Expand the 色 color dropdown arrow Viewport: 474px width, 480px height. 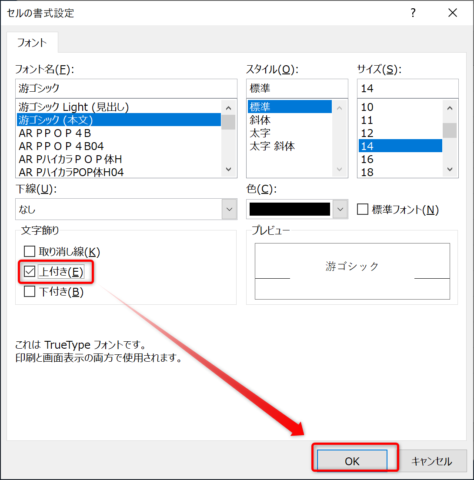point(340,209)
